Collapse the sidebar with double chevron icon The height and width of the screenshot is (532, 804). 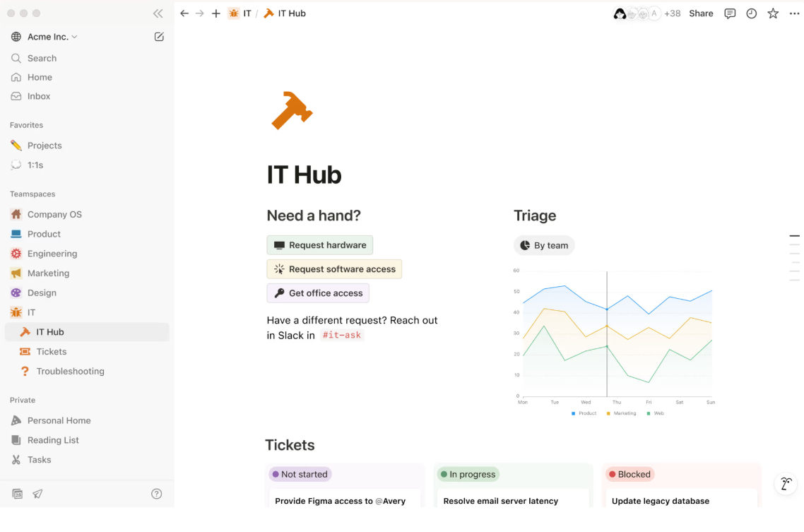[158, 14]
